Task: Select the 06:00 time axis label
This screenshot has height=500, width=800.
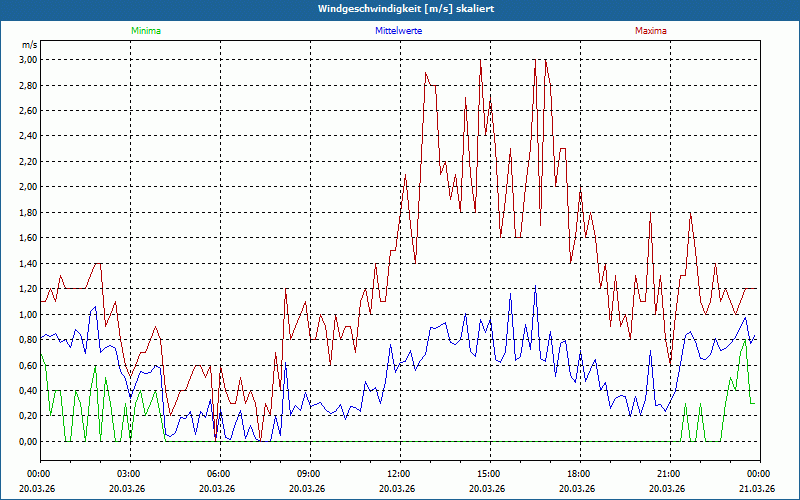Action: pyautogui.click(x=219, y=474)
